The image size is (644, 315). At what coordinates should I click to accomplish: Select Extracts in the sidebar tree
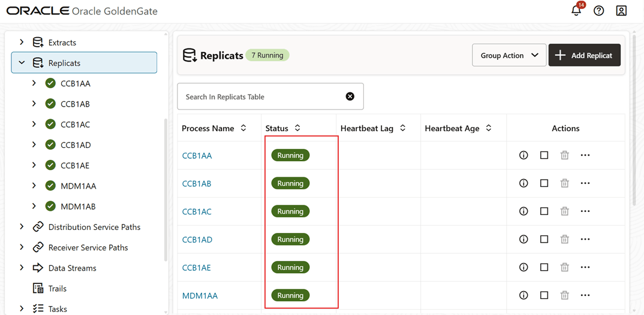pos(62,43)
